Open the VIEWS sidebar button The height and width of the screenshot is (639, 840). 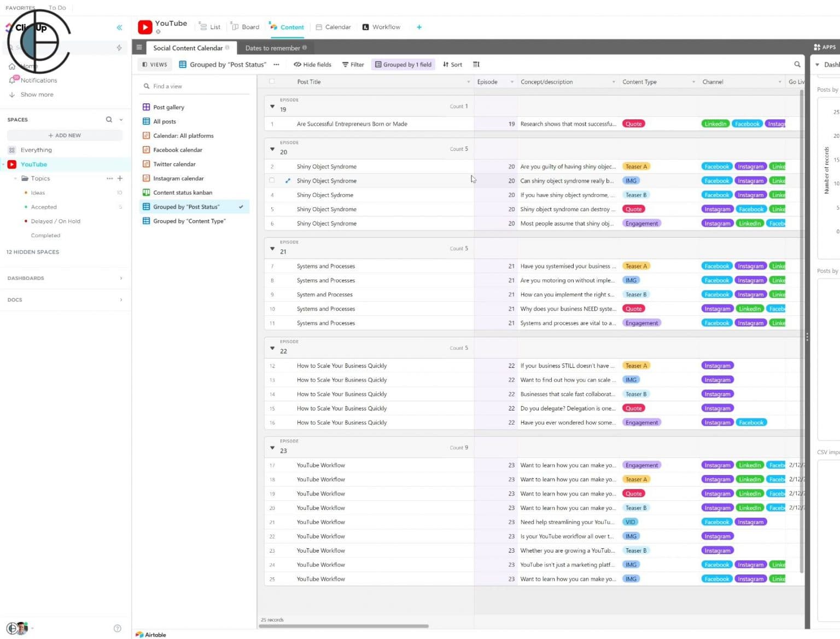point(154,64)
